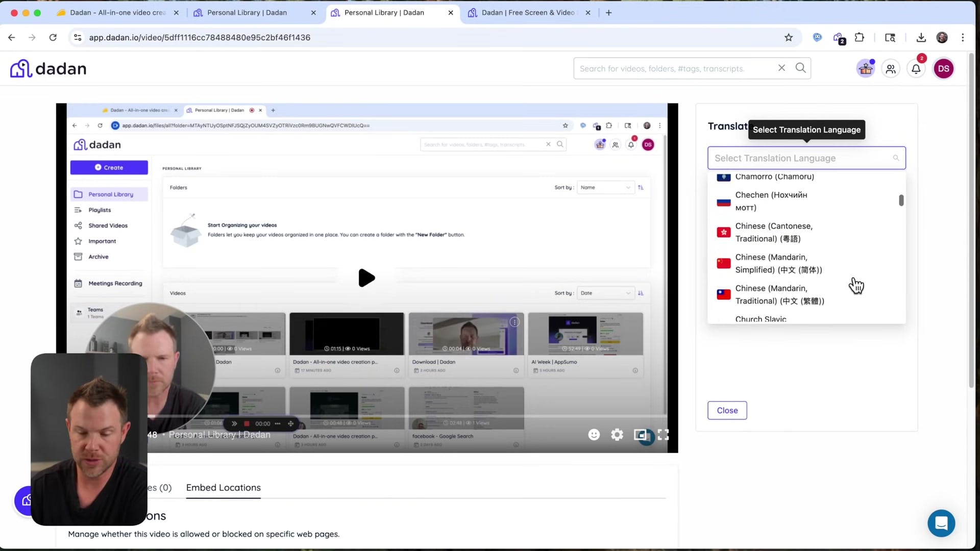Click the videos search input
The width and height of the screenshot is (980, 551).
674,68
